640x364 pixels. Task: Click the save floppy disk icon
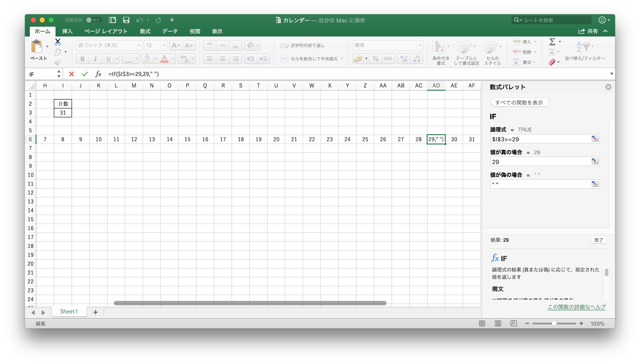126,20
